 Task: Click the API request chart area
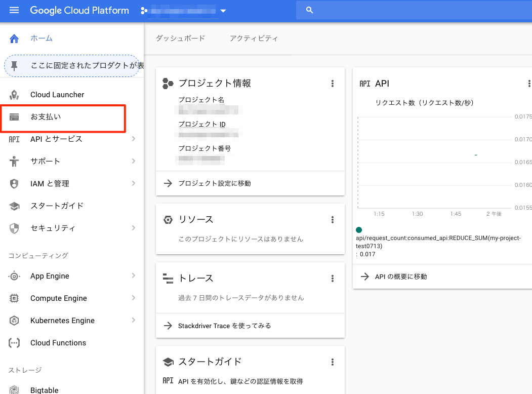coord(434,162)
